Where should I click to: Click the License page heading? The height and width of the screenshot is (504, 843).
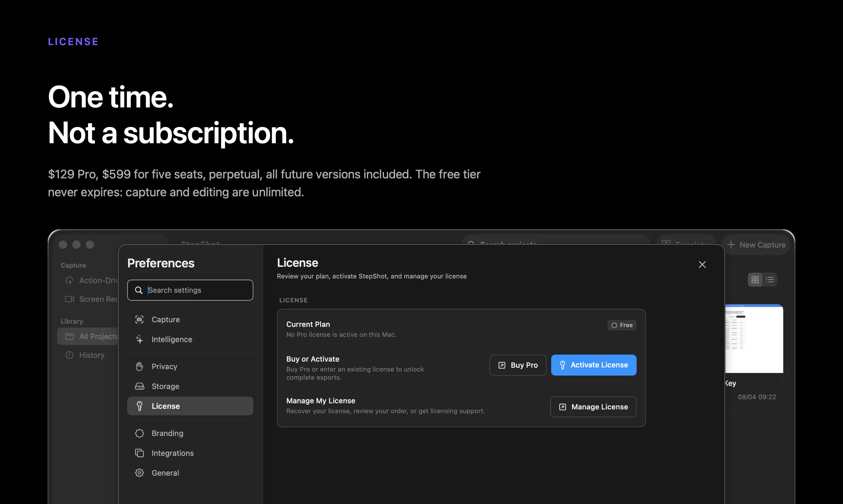(297, 263)
